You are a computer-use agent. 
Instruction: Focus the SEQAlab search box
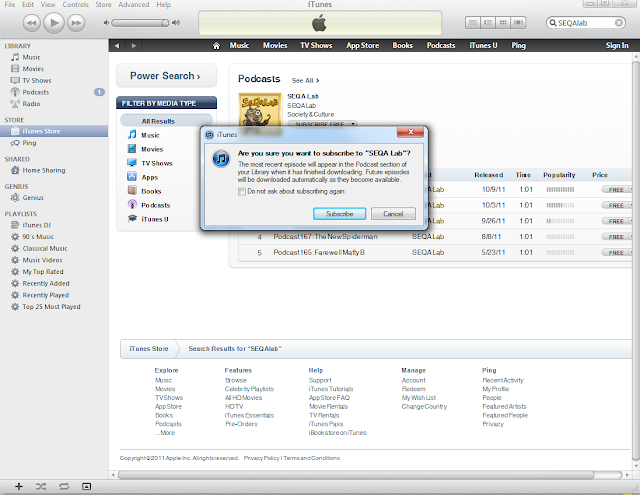(x=585, y=23)
